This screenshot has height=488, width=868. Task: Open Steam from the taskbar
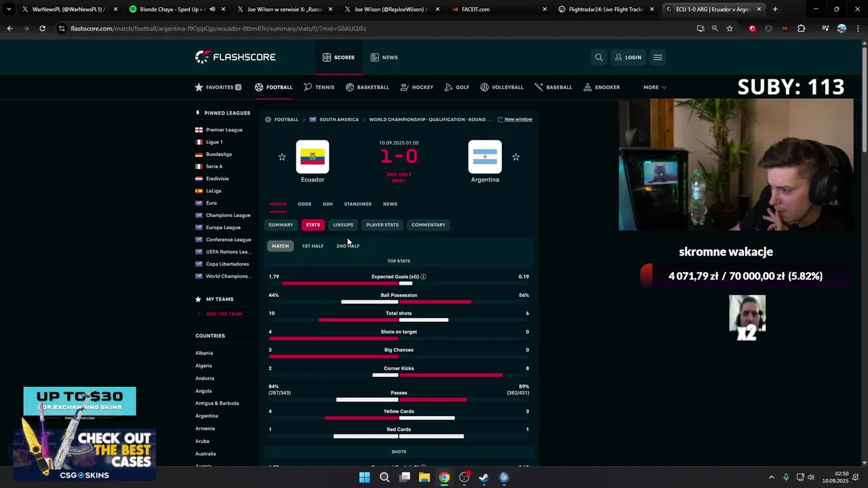[484, 477]
